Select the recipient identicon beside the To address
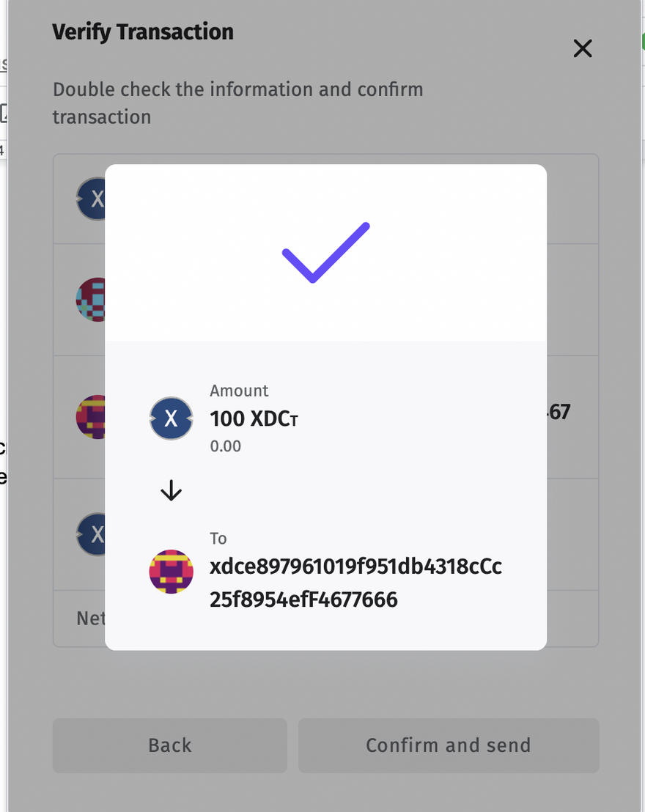Image resolution: width=645 pixels, height=812 pixels. pyautogui.click(x=171, y=572)
